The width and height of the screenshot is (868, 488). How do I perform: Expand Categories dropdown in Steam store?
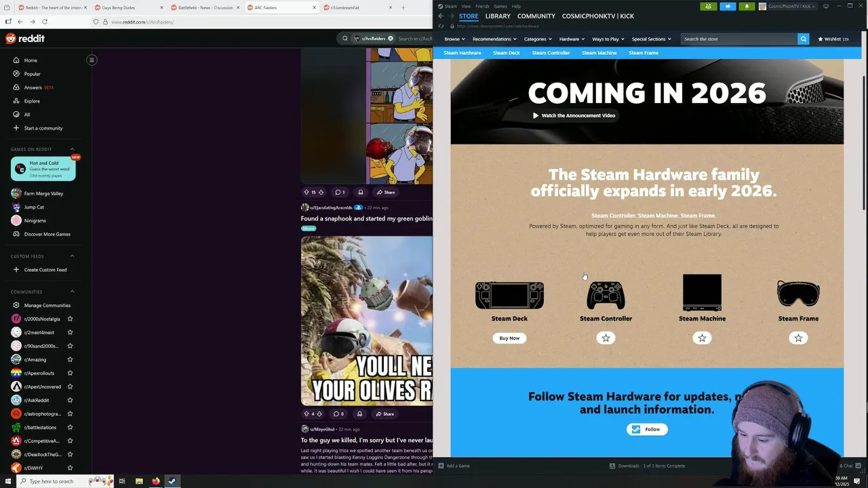point(537,39)
